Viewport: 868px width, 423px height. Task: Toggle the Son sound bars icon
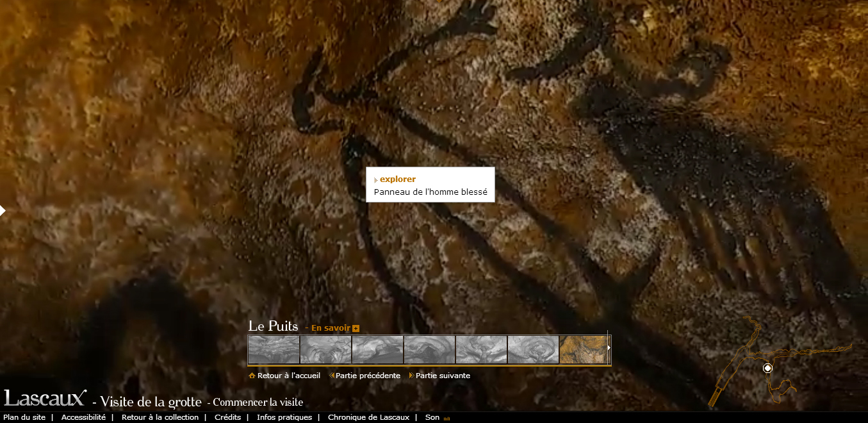pos(446,418)
